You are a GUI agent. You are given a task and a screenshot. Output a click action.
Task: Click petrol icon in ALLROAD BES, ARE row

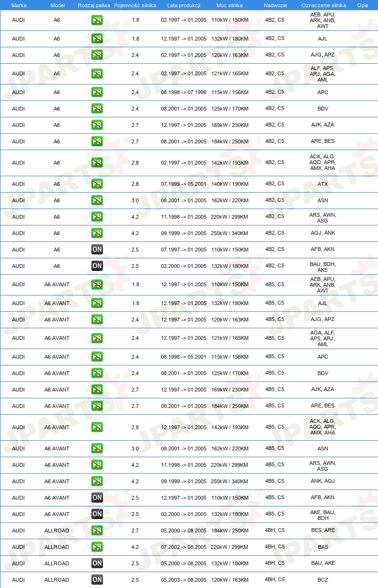(x=97, y=531)
